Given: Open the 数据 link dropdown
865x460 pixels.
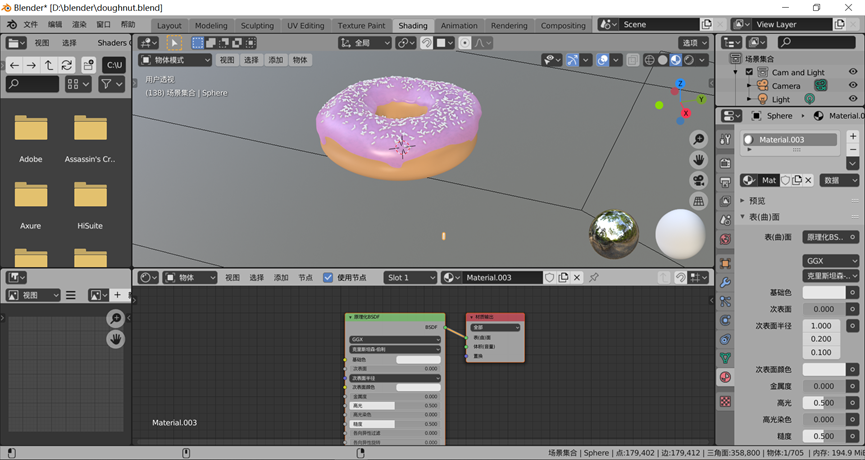Looking at the screenshot, I should point(839,180).
